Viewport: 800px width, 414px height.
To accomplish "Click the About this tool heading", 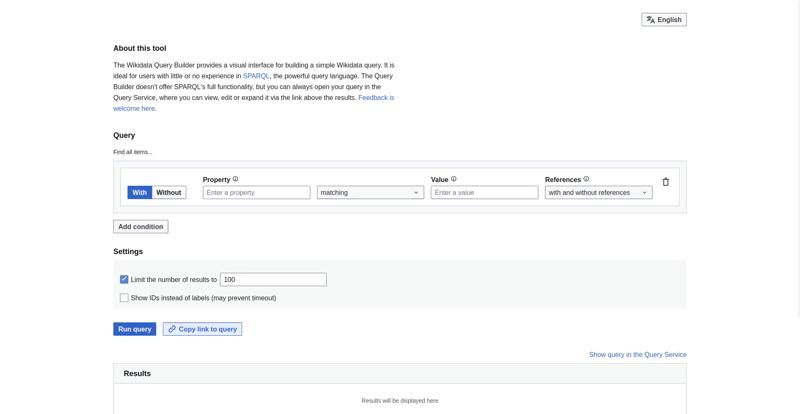I will (140, 48).
